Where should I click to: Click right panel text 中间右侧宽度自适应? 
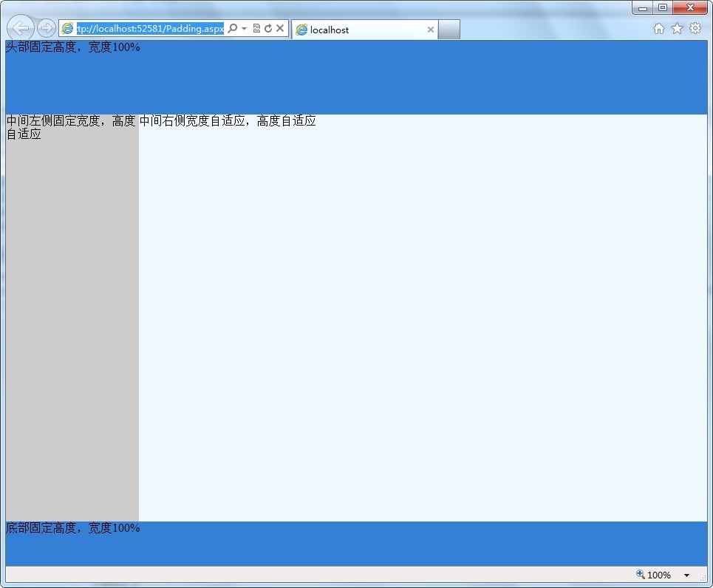192,121
